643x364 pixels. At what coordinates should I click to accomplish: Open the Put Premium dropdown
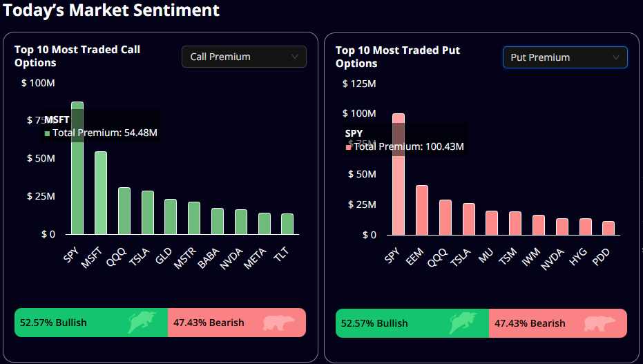pyautogui.click(x=565, y=57)
